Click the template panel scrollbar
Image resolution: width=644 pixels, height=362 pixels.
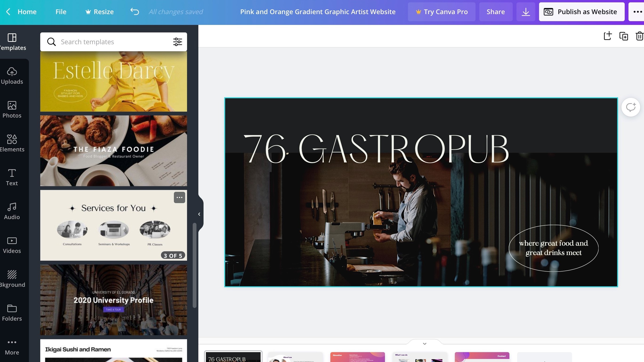pyautogui.click(x=194, y=265)
